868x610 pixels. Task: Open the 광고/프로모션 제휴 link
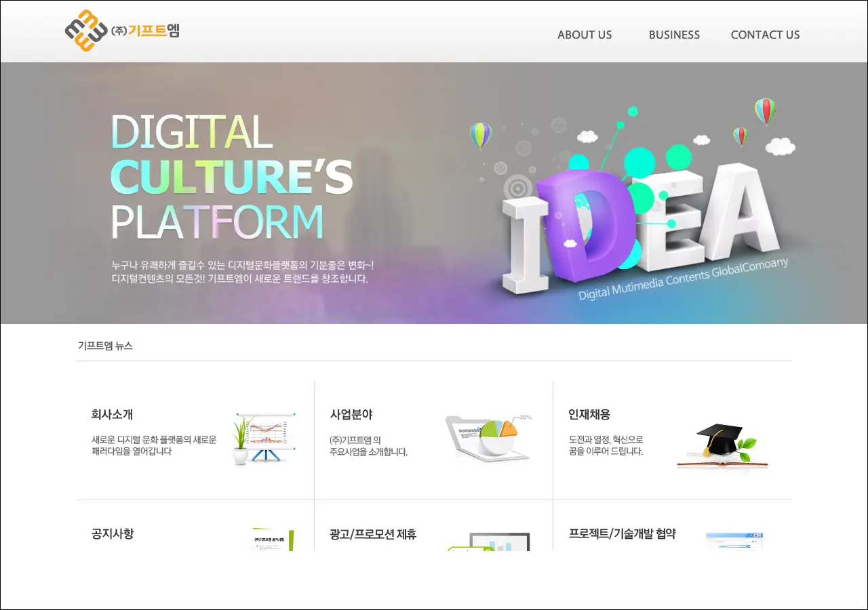373,534
